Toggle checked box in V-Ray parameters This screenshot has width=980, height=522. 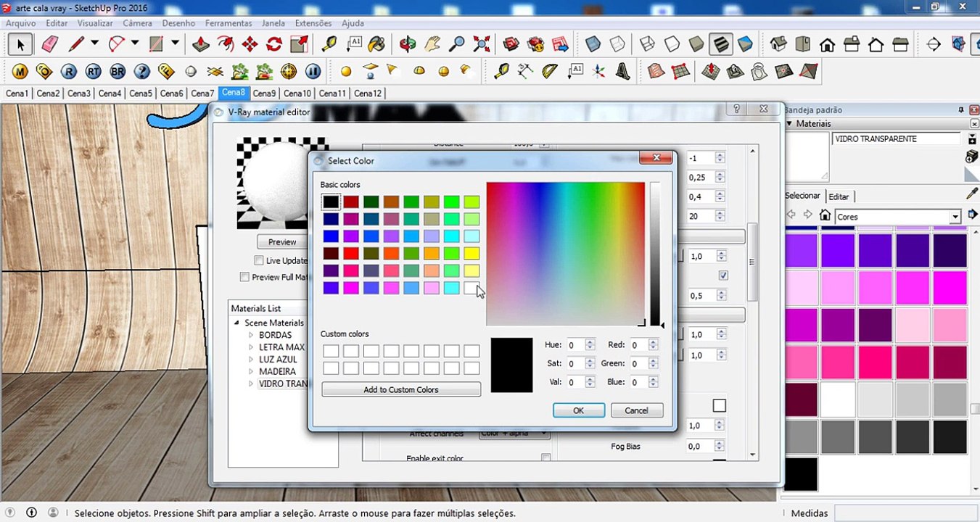click(723, 275)
